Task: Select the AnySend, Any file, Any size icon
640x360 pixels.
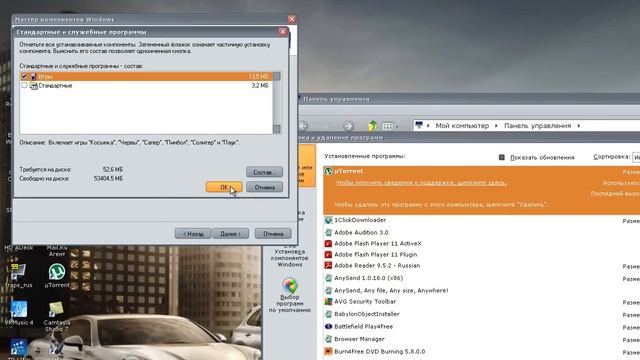Action: (328, 290)
